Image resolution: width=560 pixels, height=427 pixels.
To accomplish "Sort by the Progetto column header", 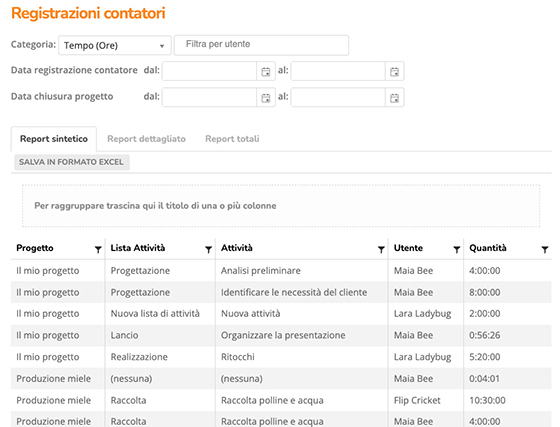I will (35, 248).
